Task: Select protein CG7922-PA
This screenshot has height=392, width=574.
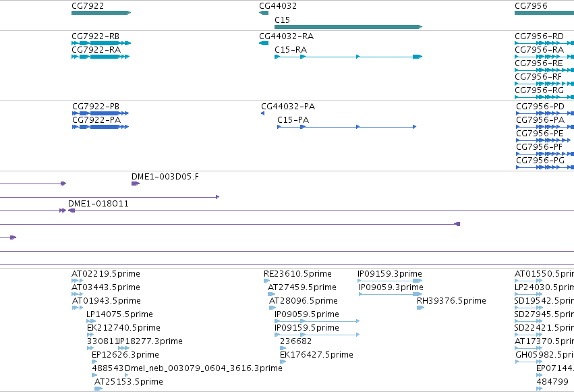Action: [96, 120]
